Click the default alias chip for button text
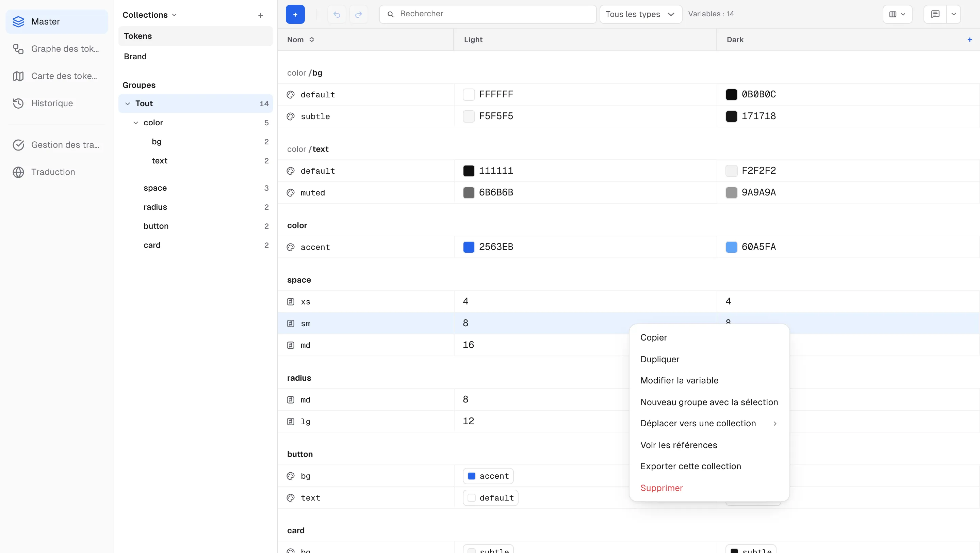This screenshot has width=980, height=553. [x=490, y=498]
